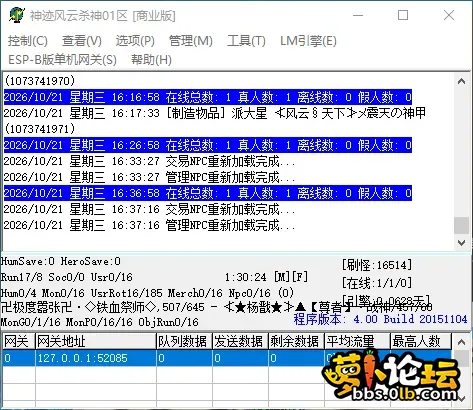The width and height of the screenshot is (473, 410).
Task: Click the 16:37:16 交易NPC重新加载完成 line
Action: [149, 209]
